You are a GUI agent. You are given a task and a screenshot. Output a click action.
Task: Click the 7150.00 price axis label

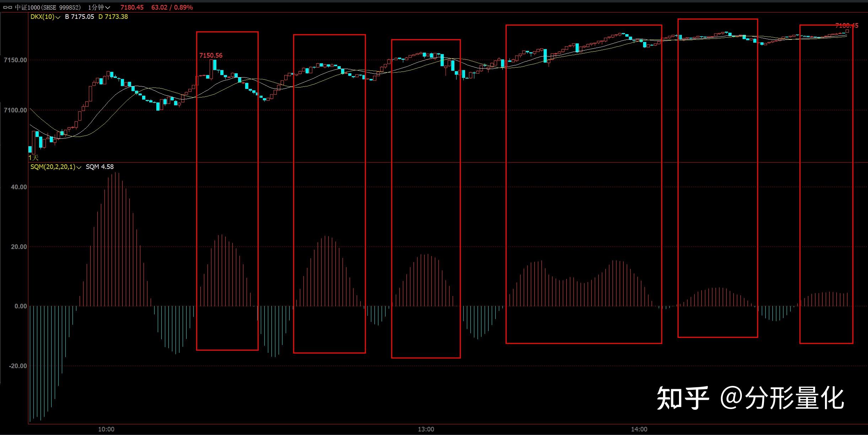point(15,60)
